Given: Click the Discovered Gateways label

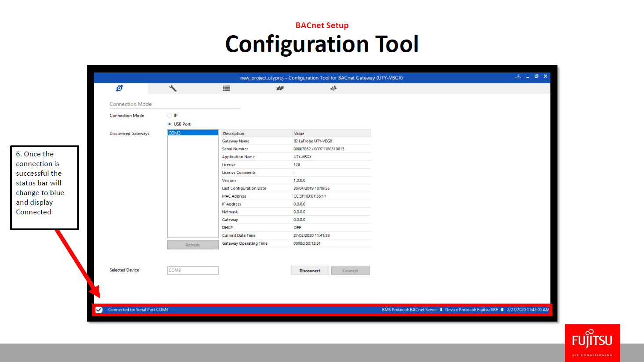Looking at the screenshot, I should (129, 134).
